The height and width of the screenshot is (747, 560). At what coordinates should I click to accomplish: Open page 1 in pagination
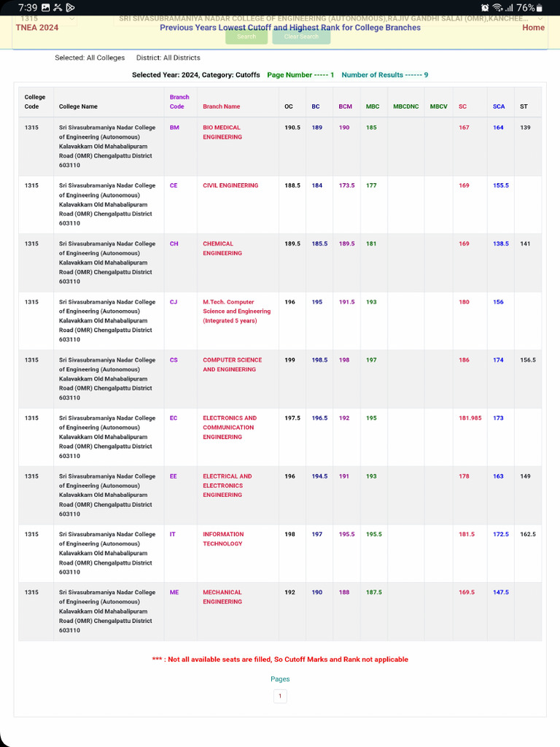coord(280,697)
